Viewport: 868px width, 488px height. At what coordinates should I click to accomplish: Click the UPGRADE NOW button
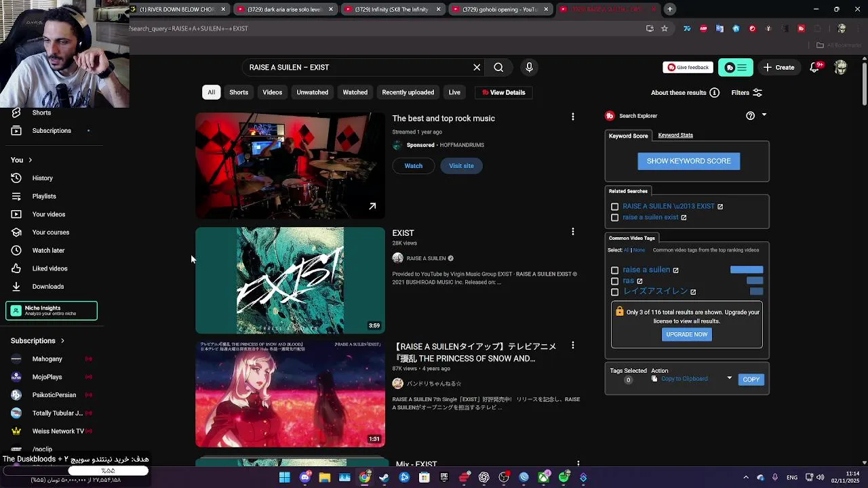pos(687,334)
